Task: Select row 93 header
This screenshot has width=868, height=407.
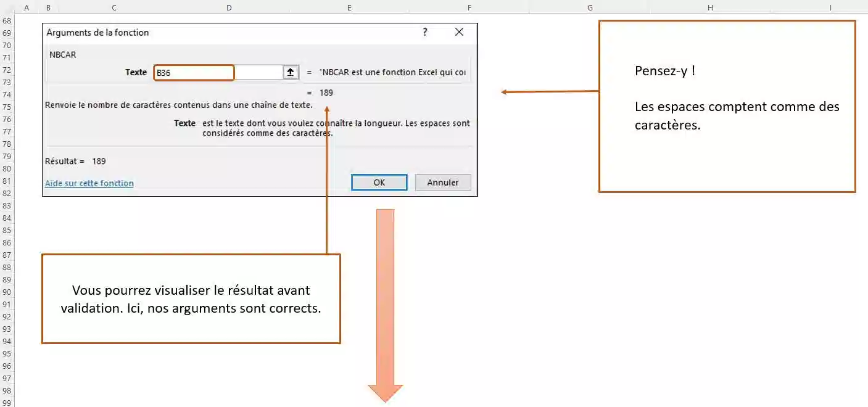Action: (x=7, y=329)
